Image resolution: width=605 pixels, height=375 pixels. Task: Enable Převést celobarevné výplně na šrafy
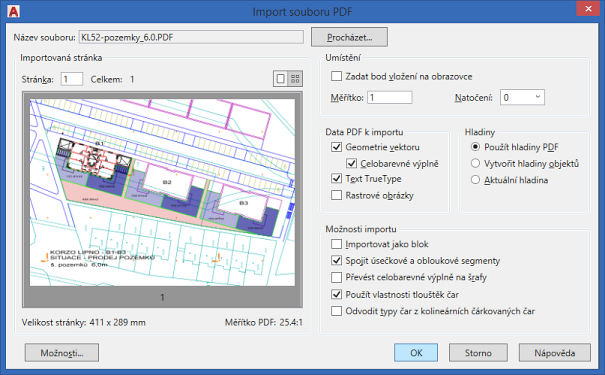(336, 277)
